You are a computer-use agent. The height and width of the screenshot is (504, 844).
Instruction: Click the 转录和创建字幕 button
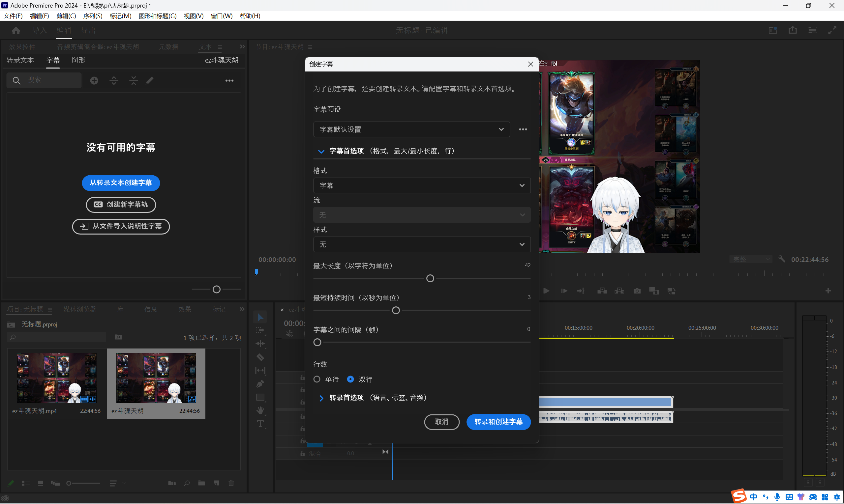[x=498, y=422]
